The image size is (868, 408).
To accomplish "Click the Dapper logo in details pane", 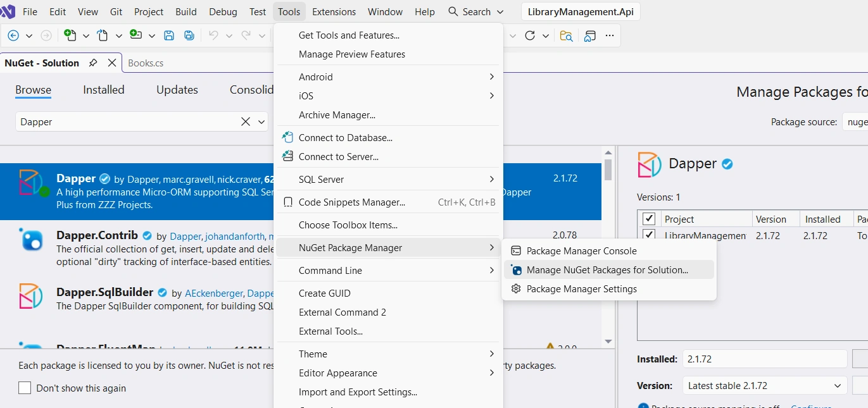I will 649,164.
